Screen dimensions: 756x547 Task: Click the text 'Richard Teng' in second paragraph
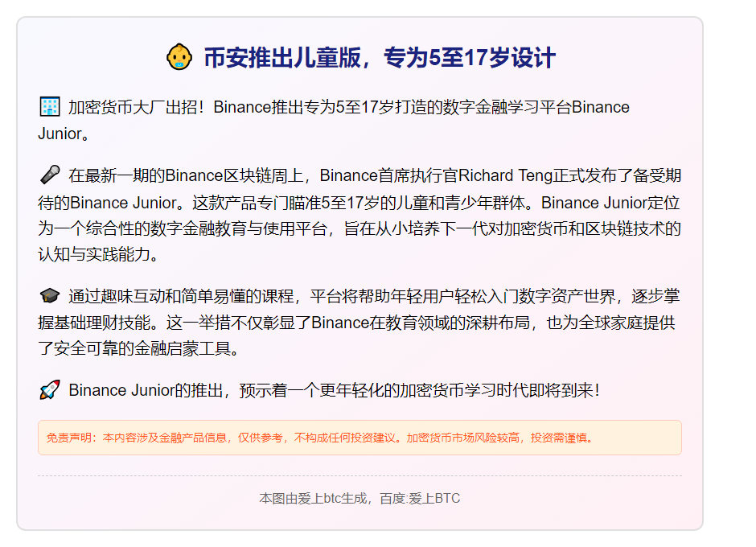pyautogui.click(x=505, y=175)
